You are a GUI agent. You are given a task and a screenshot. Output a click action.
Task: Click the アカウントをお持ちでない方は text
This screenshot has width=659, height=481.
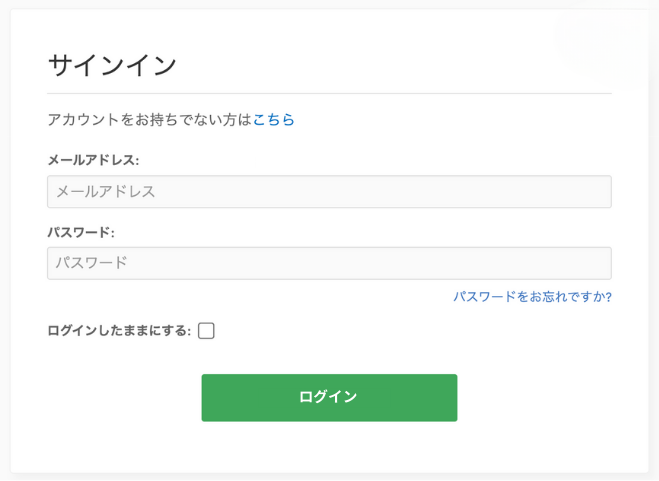coord(149,120)
